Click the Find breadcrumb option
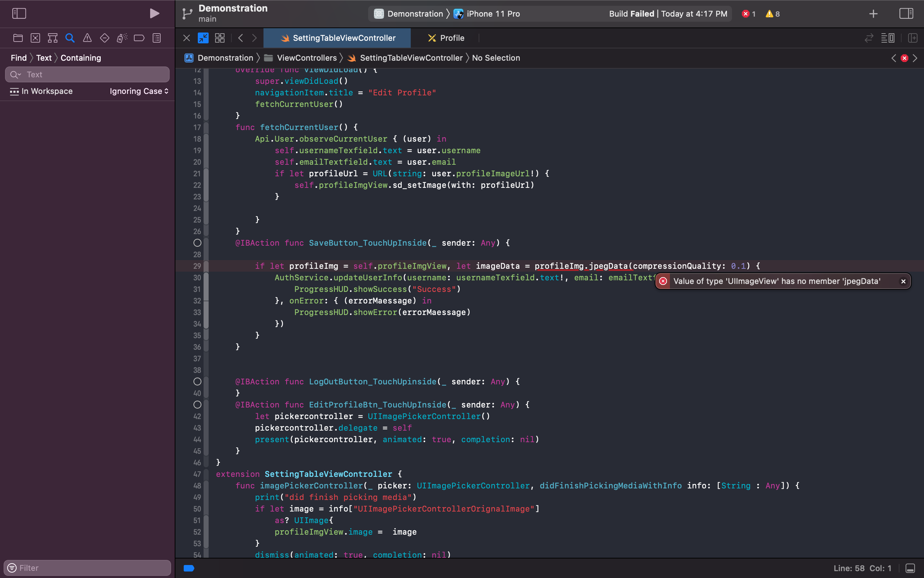Viewport: 924px width, 578px height. tap(19, 58)
